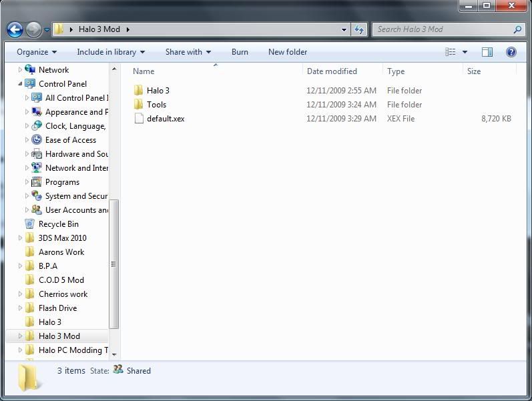Image resolution: width=532 pixels, height=401 pixels.
Task: Select the default.xex file icon
Action: [139, 118]
